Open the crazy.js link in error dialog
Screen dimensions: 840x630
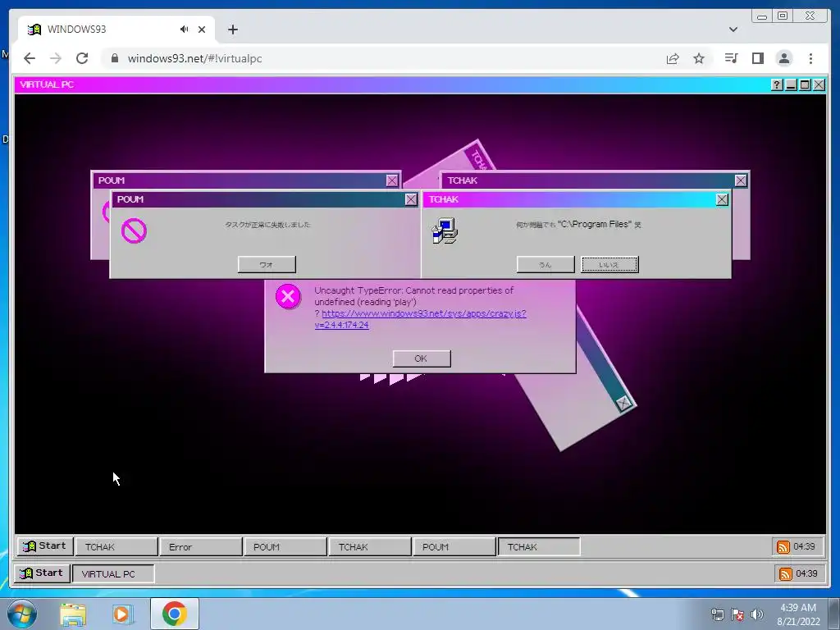pyautogui.click(x=421, y=319)
